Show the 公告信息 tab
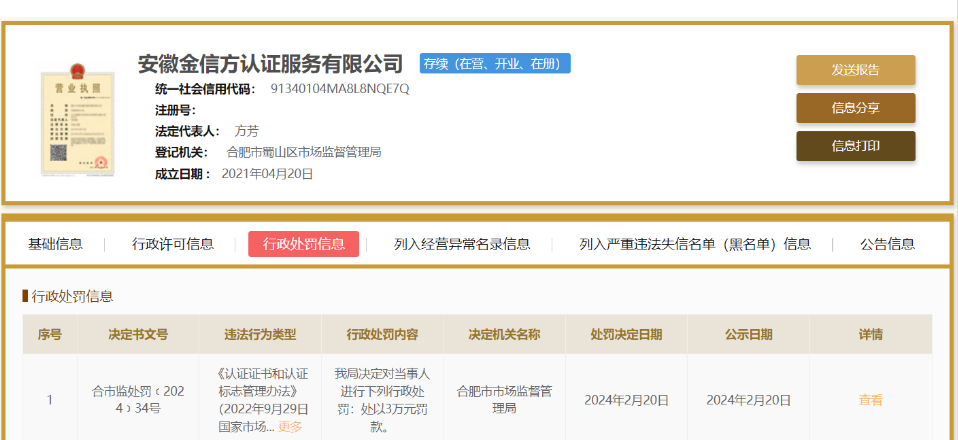Viewport: 958px width, 440px height. [x=887, y=244]
